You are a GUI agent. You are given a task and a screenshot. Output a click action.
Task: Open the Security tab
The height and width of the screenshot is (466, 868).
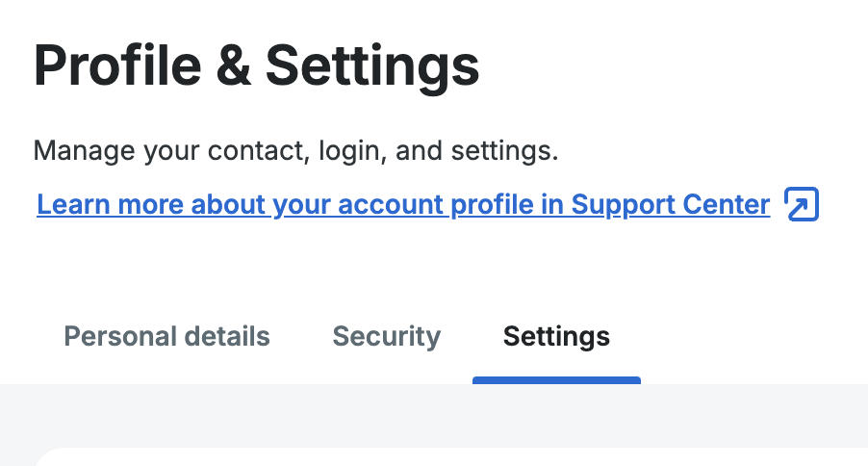[x=386, y=336]
